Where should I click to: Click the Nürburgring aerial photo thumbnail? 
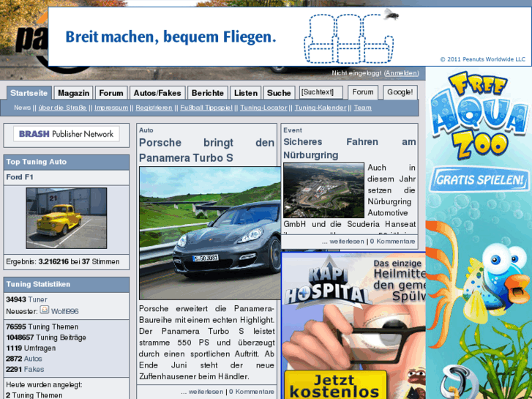point(323,190)
